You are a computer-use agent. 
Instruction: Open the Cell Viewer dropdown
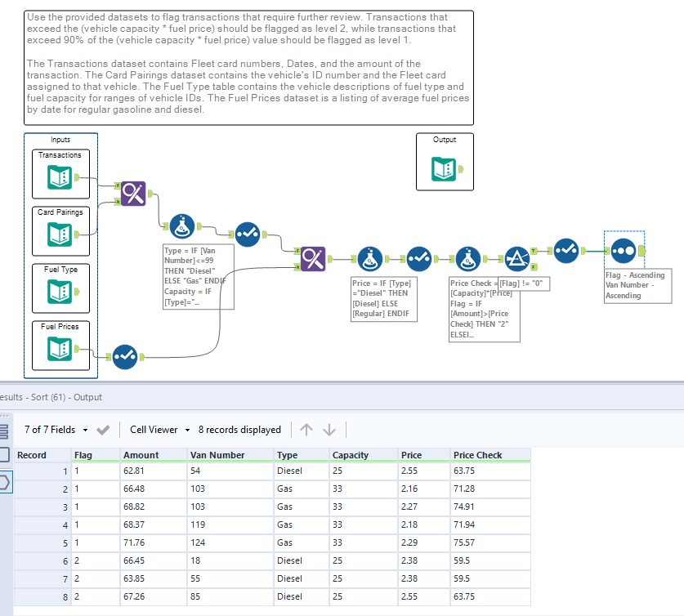click(x=159, y=430)
